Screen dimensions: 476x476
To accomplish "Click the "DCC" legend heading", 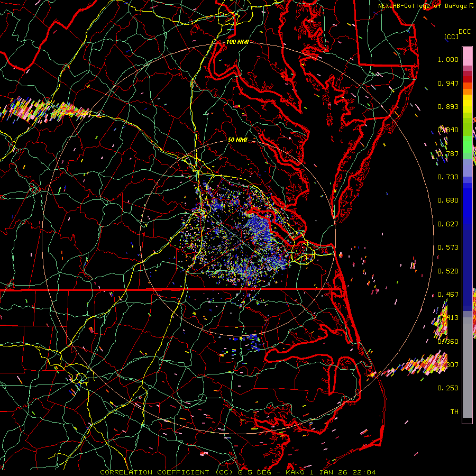I will point(464,32).
